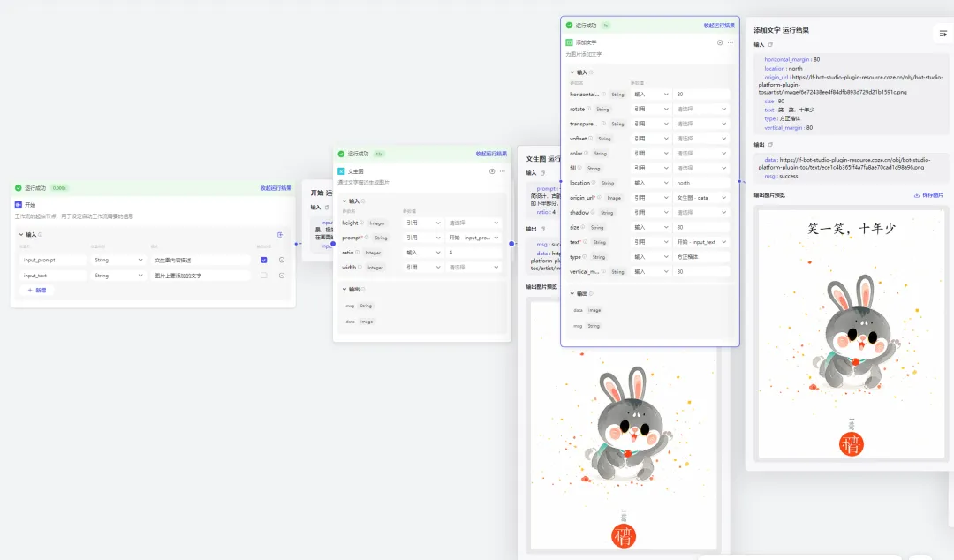This screenshot has height=560, width=954.
Task: Click the run test icon on 添加文字 node
Action: pos(720,42)
